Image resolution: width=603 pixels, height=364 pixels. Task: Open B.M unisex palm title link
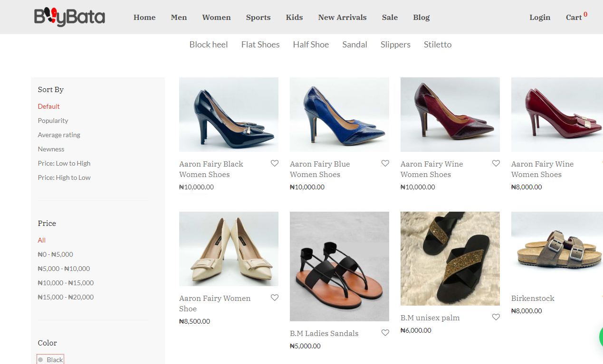coord(430,317)
